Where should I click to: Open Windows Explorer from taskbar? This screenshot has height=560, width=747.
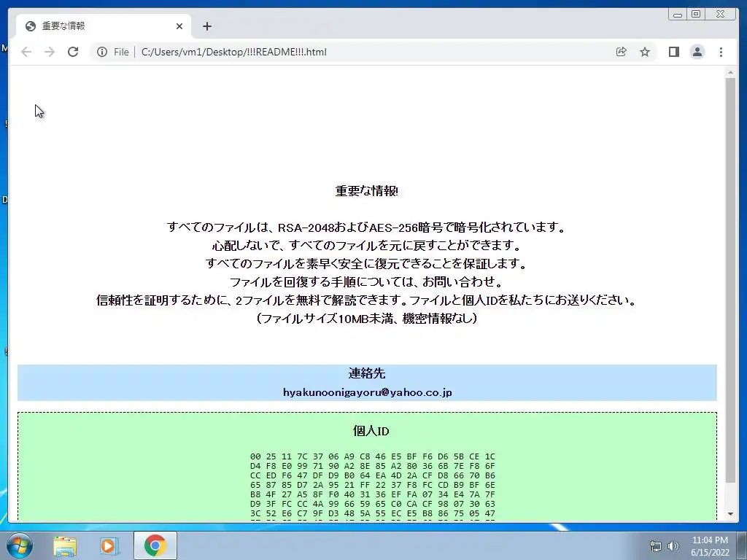(x=65, y=545)
